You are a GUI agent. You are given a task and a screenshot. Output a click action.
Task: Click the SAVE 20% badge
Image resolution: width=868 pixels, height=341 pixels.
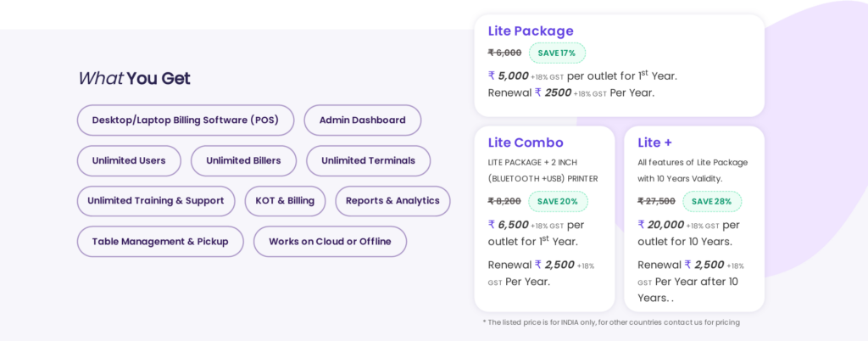pos(558,202)
